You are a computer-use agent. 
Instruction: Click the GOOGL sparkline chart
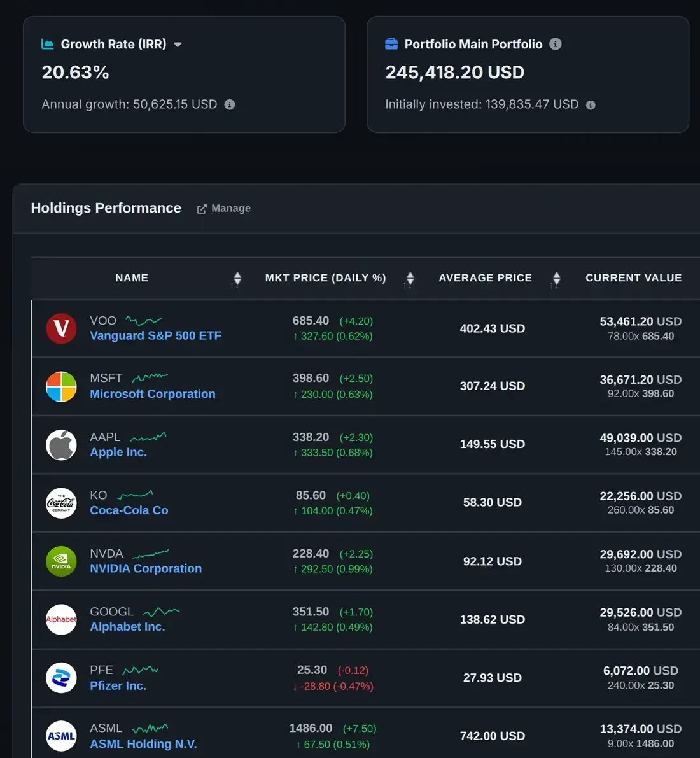(x=162, y=612)
